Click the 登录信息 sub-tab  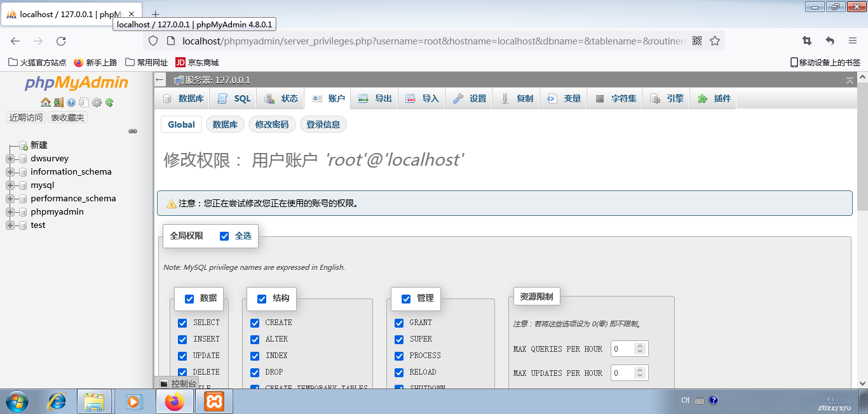pyautogui.click(x=323, y=124)
